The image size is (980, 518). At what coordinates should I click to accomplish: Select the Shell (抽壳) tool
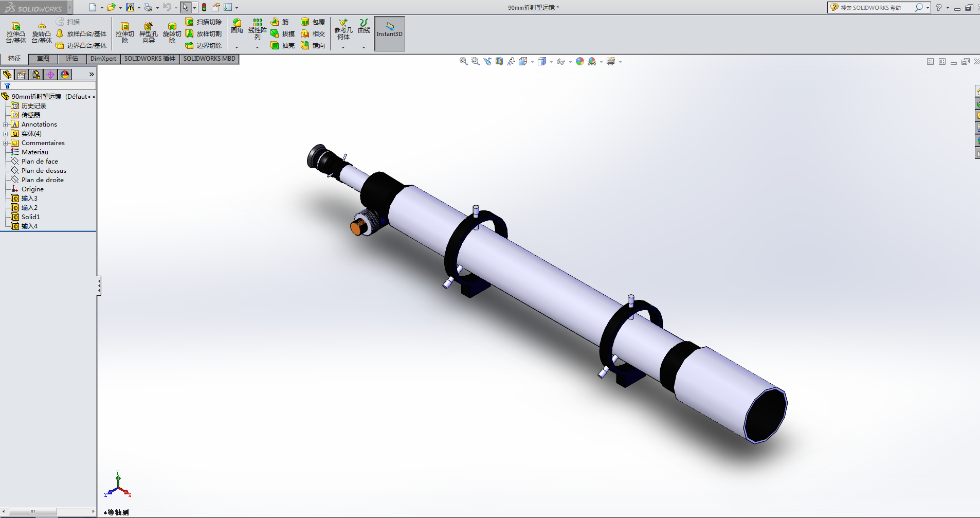pos(283,46)
